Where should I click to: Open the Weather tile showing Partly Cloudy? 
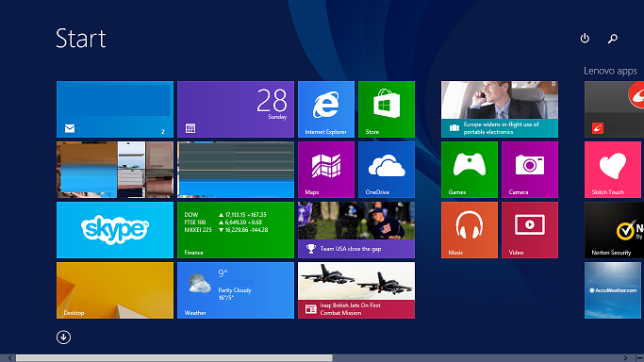[236, 290]
